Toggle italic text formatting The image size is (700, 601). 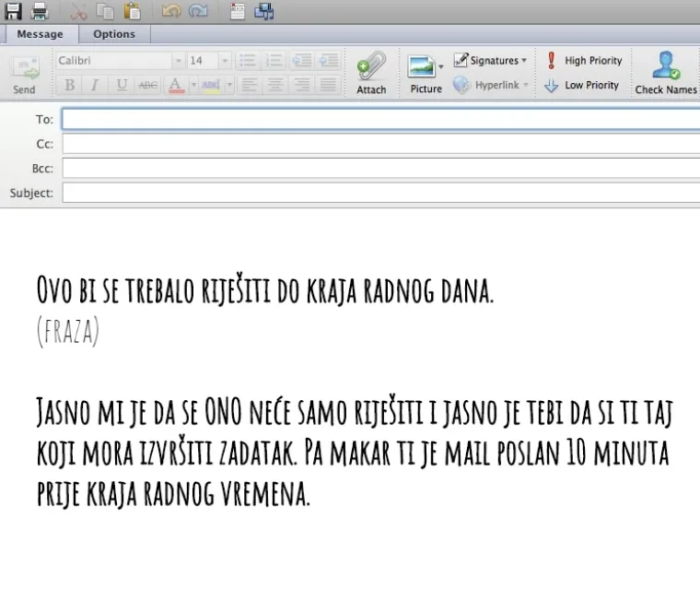tap(94, 85)
